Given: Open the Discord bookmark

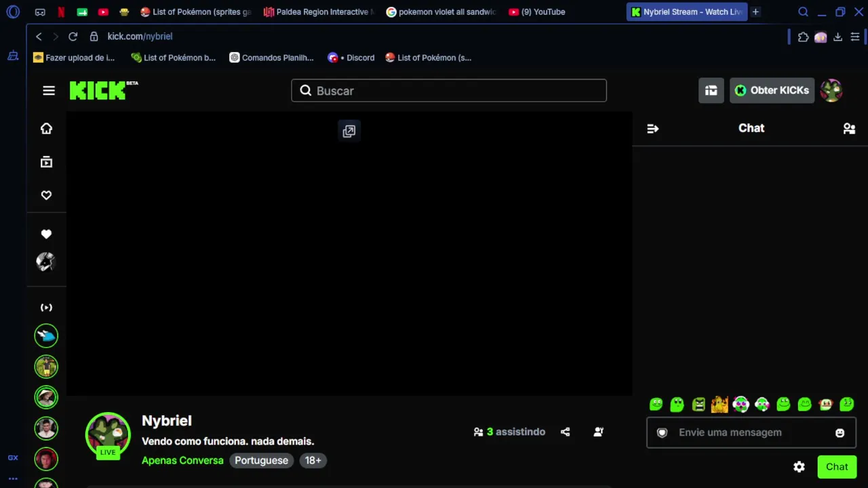Looking at the screenshot, I should (351, 58).
